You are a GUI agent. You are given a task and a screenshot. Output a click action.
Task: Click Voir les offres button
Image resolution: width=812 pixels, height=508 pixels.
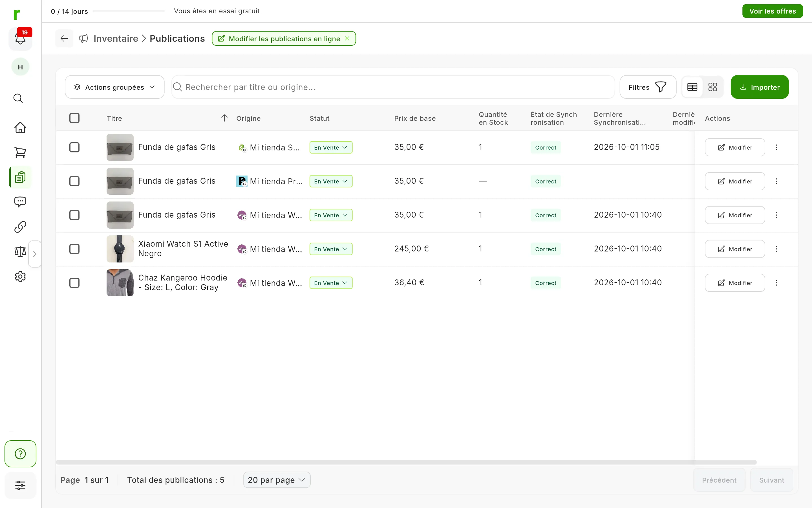point(773,11)
